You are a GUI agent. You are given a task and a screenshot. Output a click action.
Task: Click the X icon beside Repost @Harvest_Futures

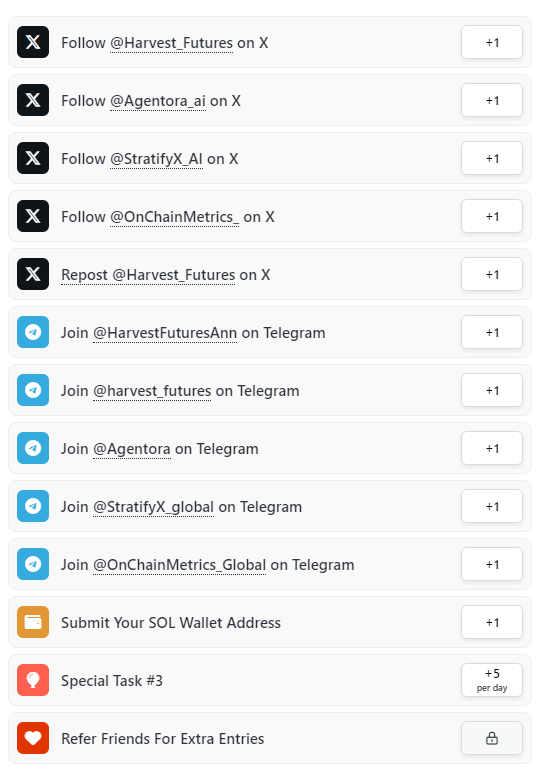pos(33,274)
